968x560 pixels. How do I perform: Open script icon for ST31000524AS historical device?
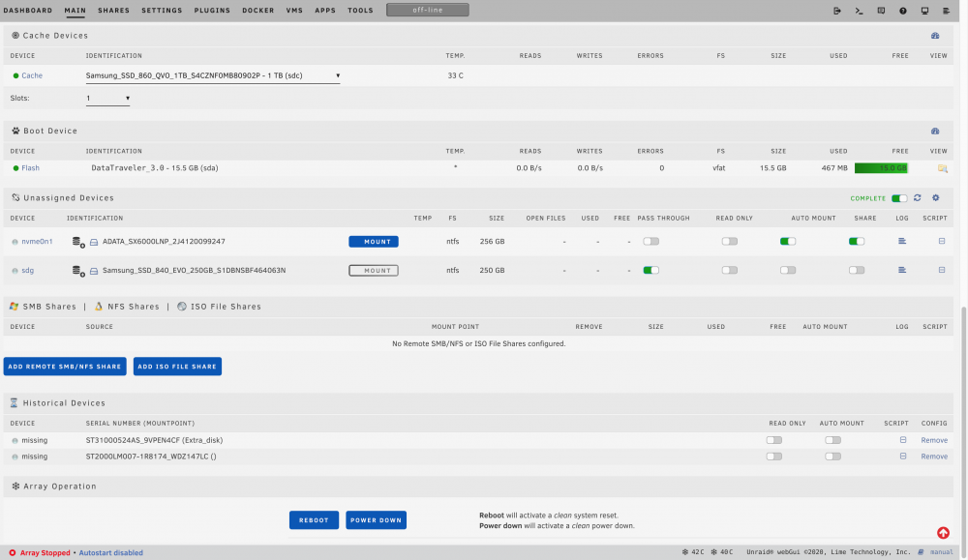click(x=902, y=440)
